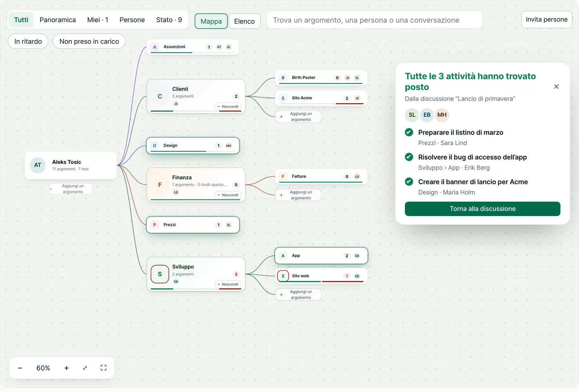The height and width of the screenshot is (392, 579).
Task: Go to the Persone tab
Action: [x=132, y=20]
